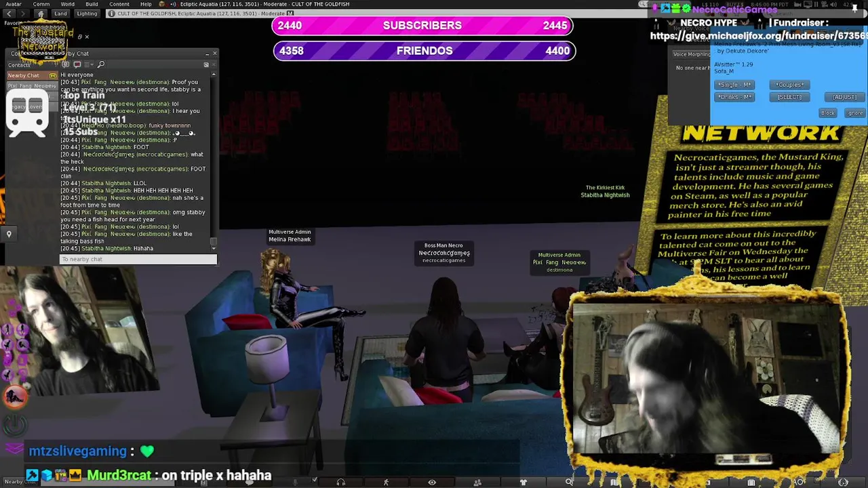The image size is (868, 488).
Task: Click in the 'To nearby chat' input field
Action: click(x=138, y=259)
